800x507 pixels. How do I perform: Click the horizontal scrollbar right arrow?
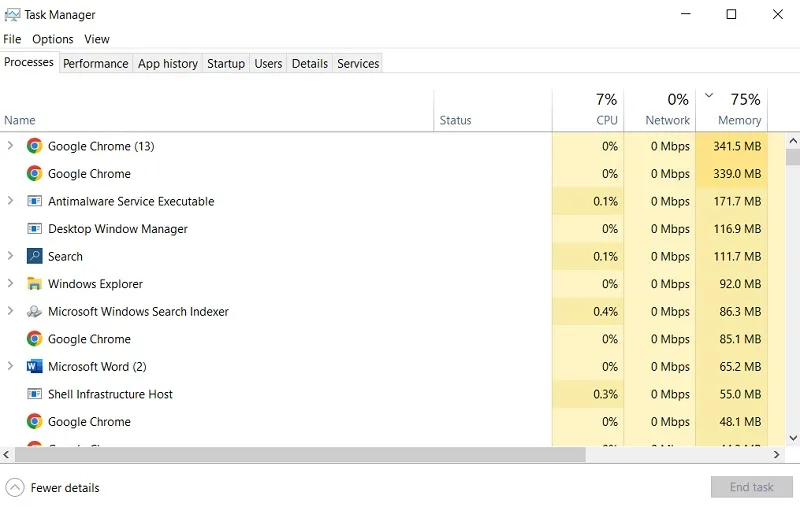coord(777,454)
